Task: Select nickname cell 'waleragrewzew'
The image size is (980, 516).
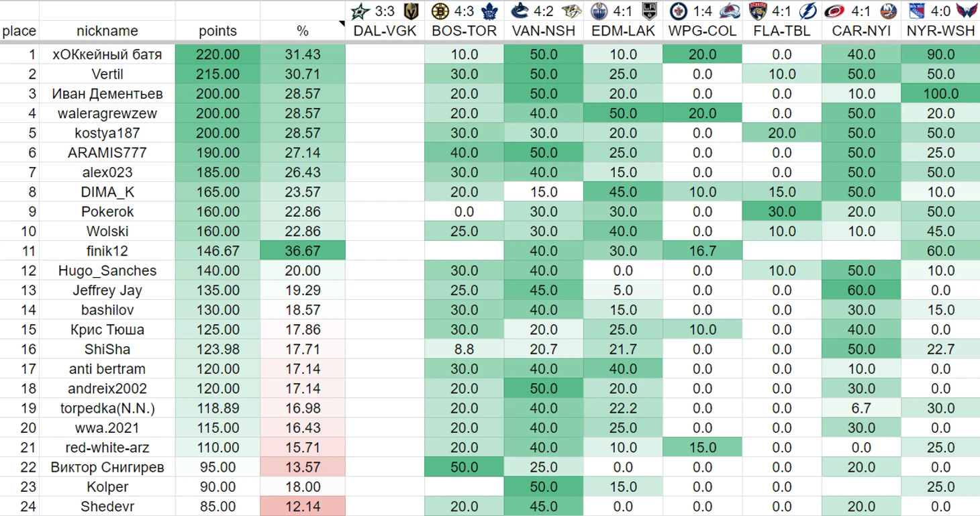Action: [107, 113]
